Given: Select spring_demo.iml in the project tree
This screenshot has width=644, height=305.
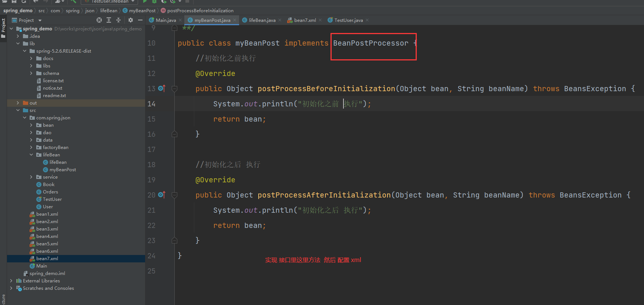Looking at the screenshot, I should [47, 273].
